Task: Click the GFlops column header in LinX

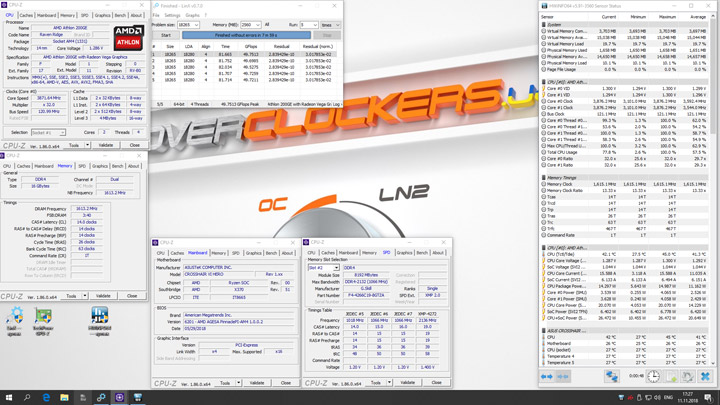Action: click(x=251, y=46)
